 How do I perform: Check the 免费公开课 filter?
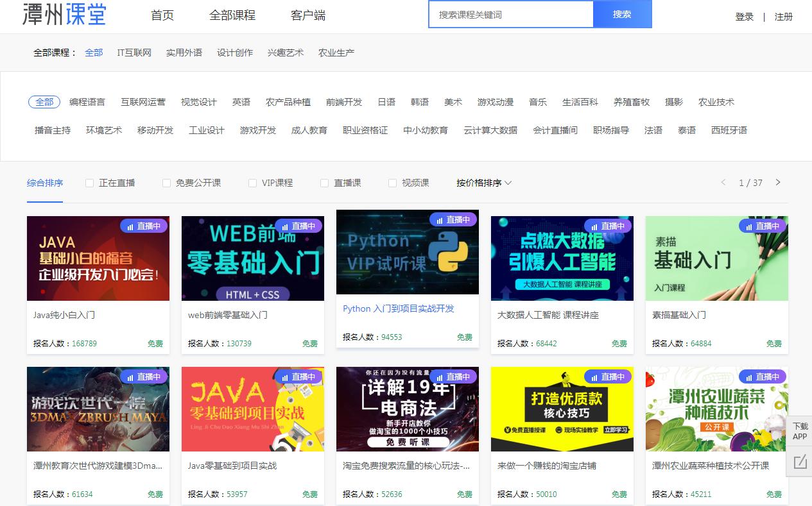(166, 183)
